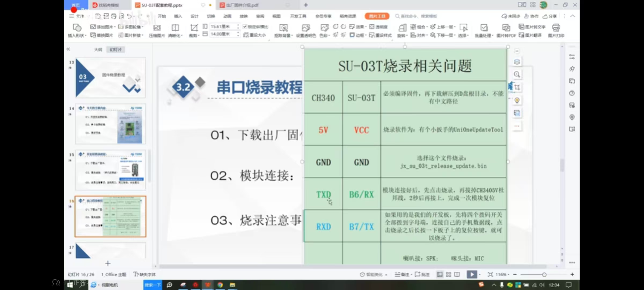Open the 压缩图片 (compress picture) tool
Viewport: 644px width, 290px height.
pyautogui.click(x=157, y=30)
